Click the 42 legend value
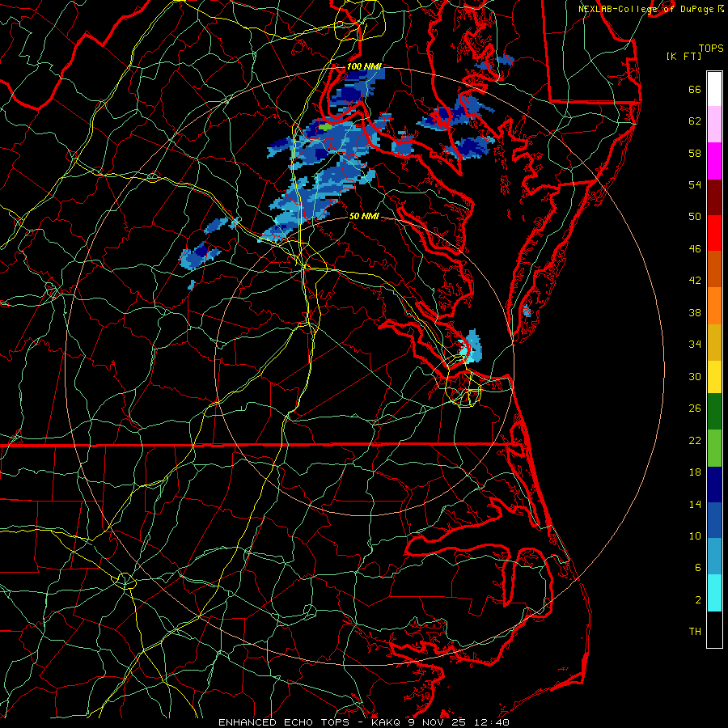This screenshot has width=728, height=728. (x=695, y=281)
